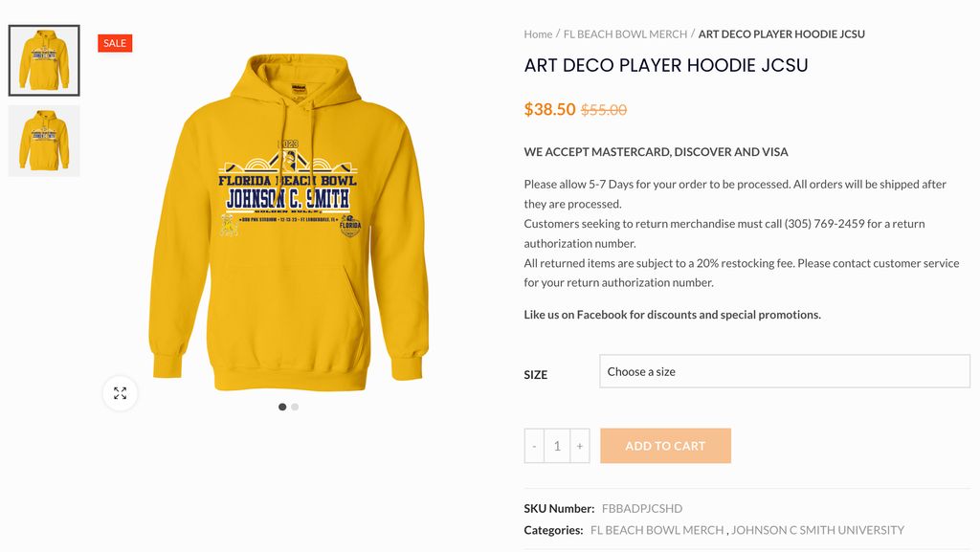
Task: Click the $38.50 sale price
Action: tap(549, 109)
